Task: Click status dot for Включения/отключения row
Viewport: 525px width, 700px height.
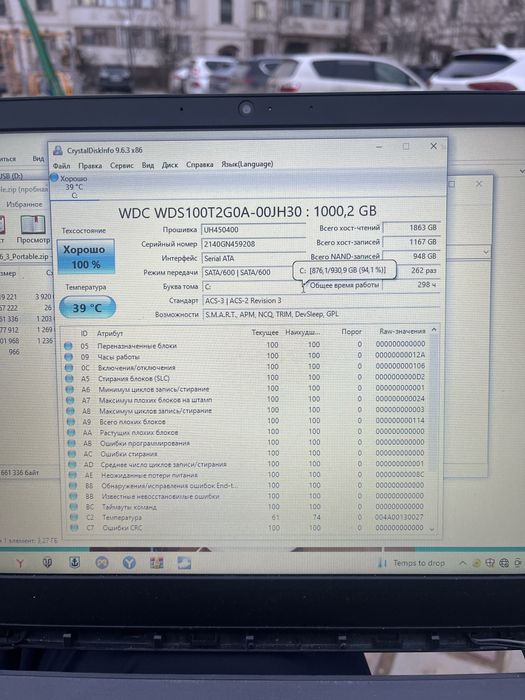Action: pyautogui.click(x=69, y=367)
